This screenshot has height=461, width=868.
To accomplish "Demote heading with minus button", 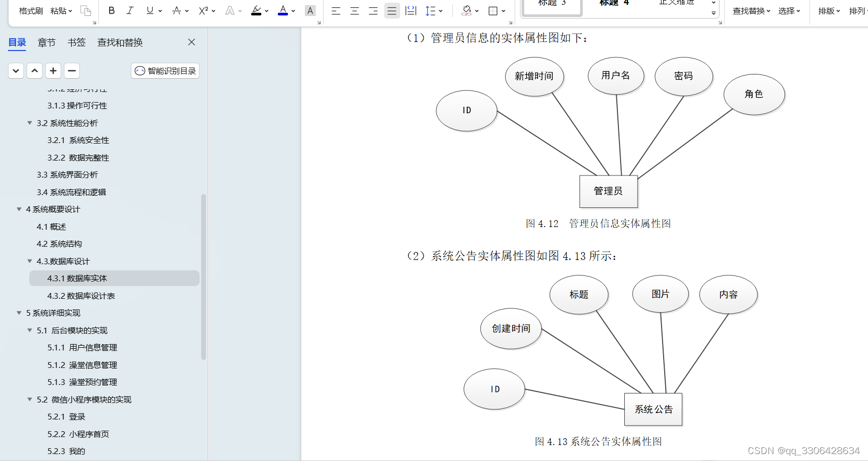I will point(72,71).
